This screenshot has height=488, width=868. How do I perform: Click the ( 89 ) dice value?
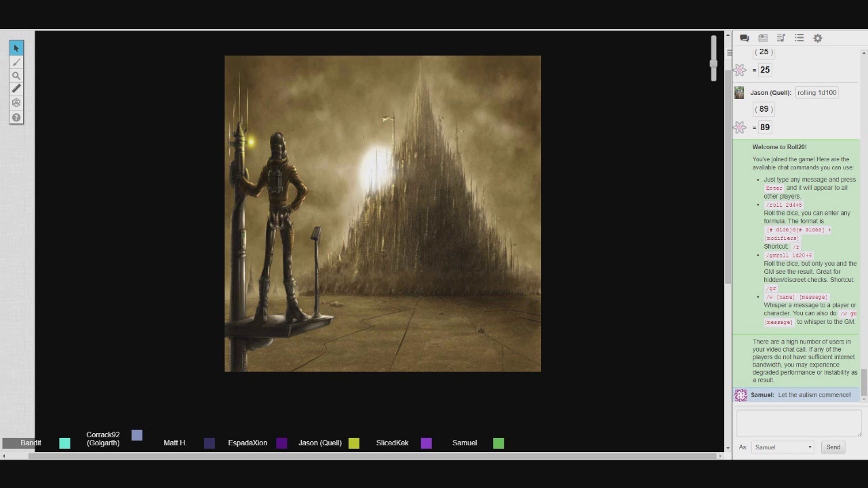764,109
